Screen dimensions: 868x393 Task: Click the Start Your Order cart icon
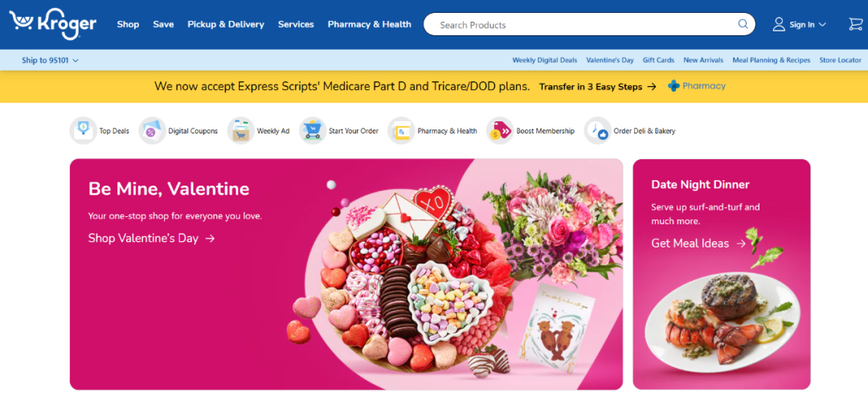tap(313, 131)
